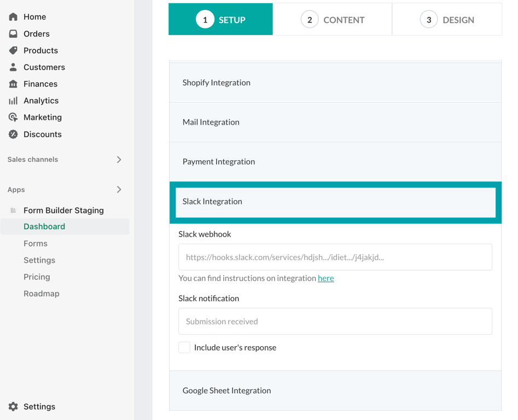Click the Slack notification text field
This screenshot has height=420, width=518.
(x=335, y=322)
